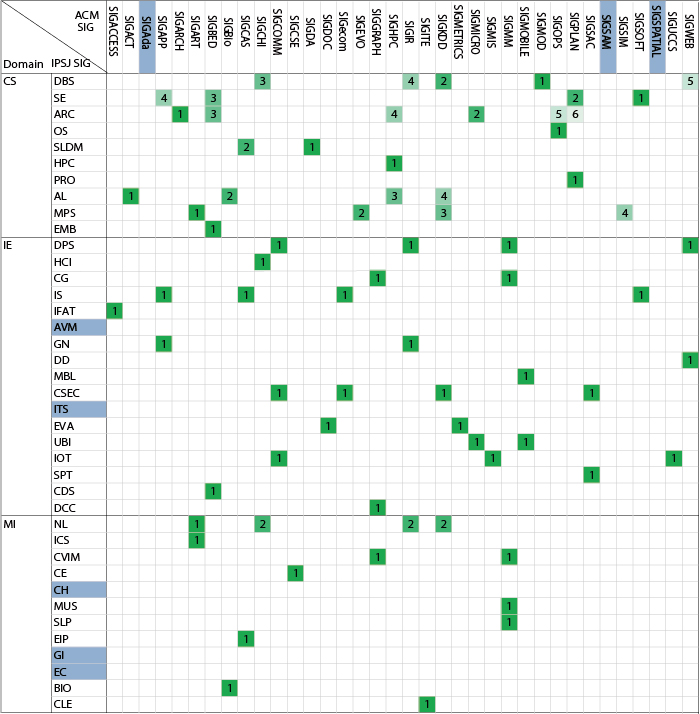Click the '5' cell at DBS and SIGWEB

click(690, 82)
